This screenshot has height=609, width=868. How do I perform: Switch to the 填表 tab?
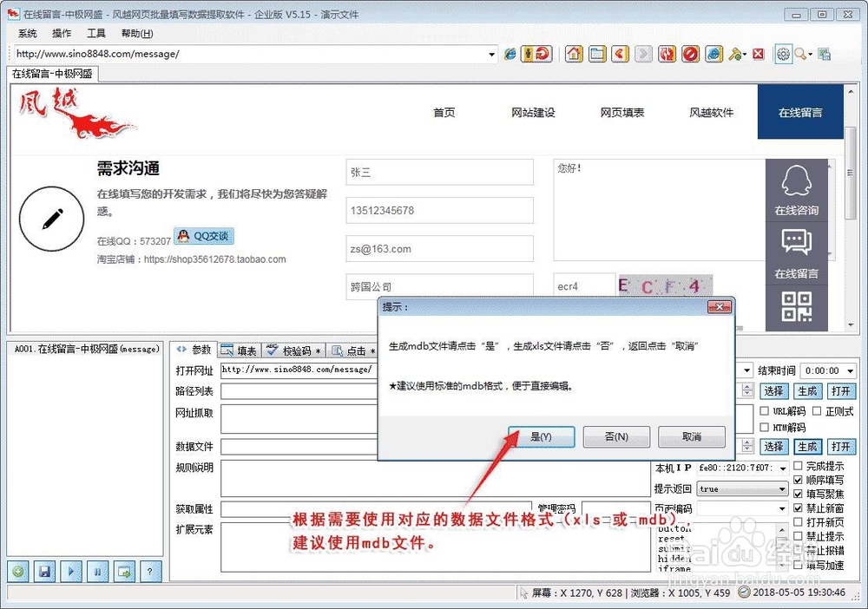(240, 350)
